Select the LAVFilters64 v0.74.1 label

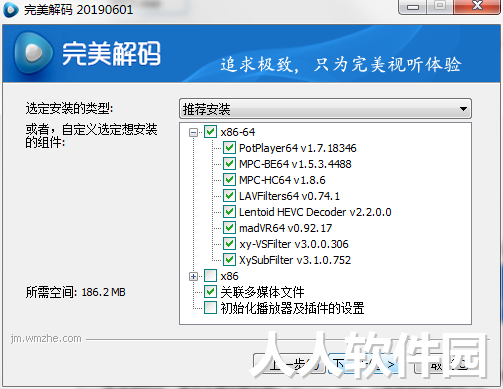pos(289,196)
